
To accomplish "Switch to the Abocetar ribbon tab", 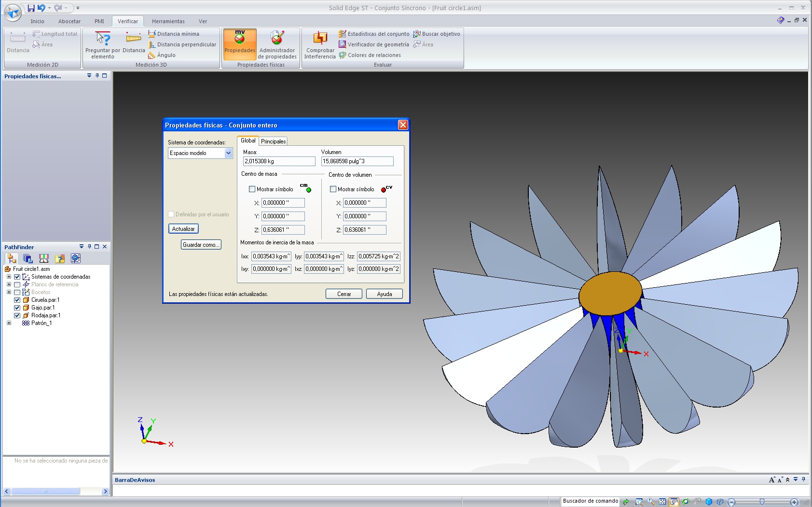I will point(69,21).
